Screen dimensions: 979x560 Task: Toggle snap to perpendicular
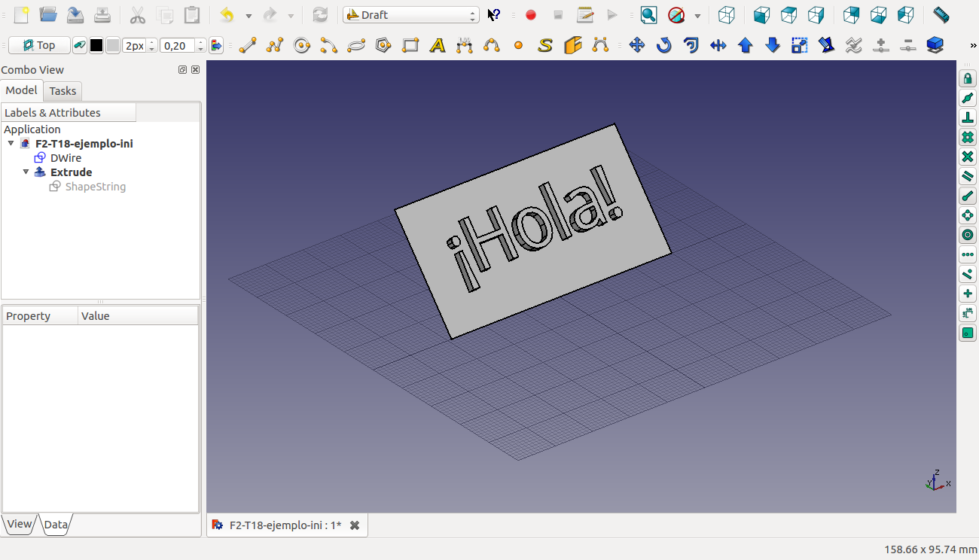coord(968,118)
